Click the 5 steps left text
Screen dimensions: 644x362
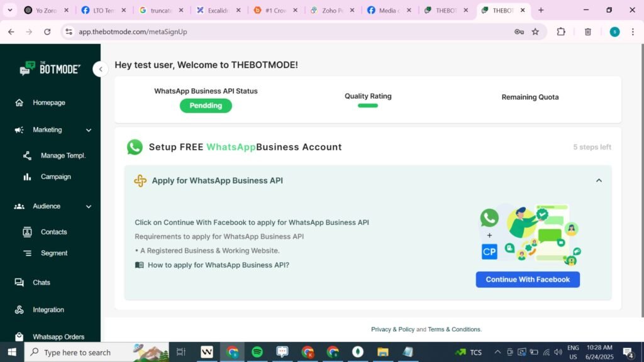pyautogui.click(x=592, y=147)
